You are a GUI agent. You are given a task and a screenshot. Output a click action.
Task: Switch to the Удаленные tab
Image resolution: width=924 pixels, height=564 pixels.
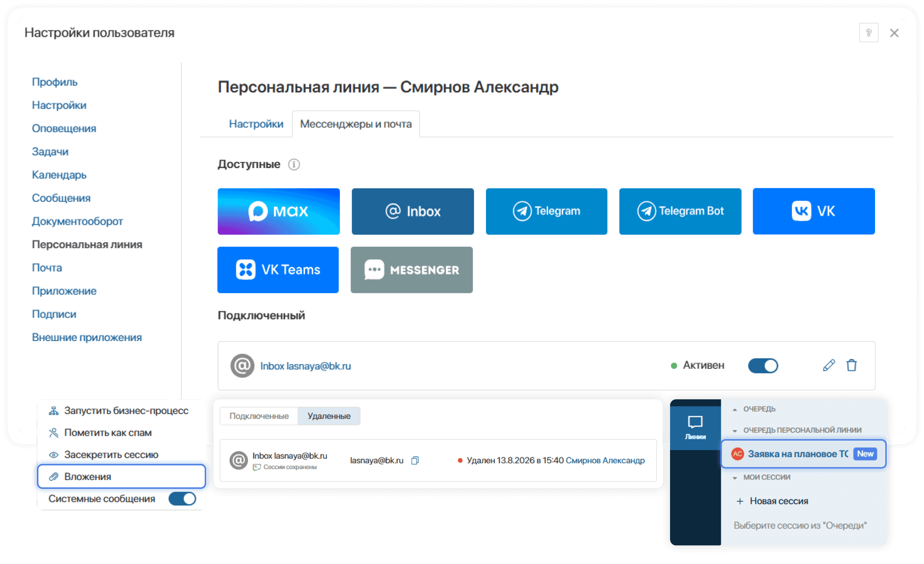pyautogui.click(x=329, y=416)
